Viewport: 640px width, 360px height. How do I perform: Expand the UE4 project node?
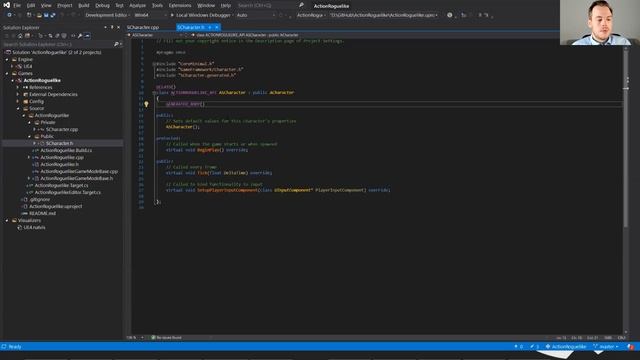(12, 67)
